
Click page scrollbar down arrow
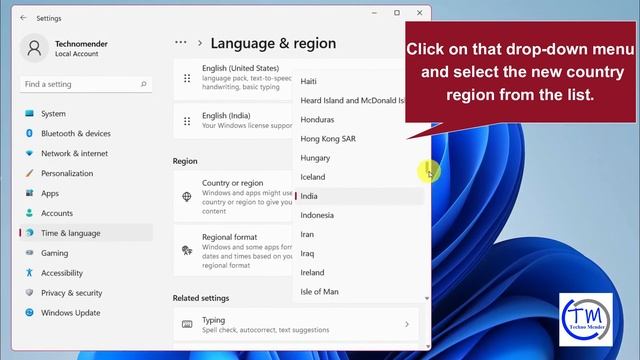coord(428,347)
